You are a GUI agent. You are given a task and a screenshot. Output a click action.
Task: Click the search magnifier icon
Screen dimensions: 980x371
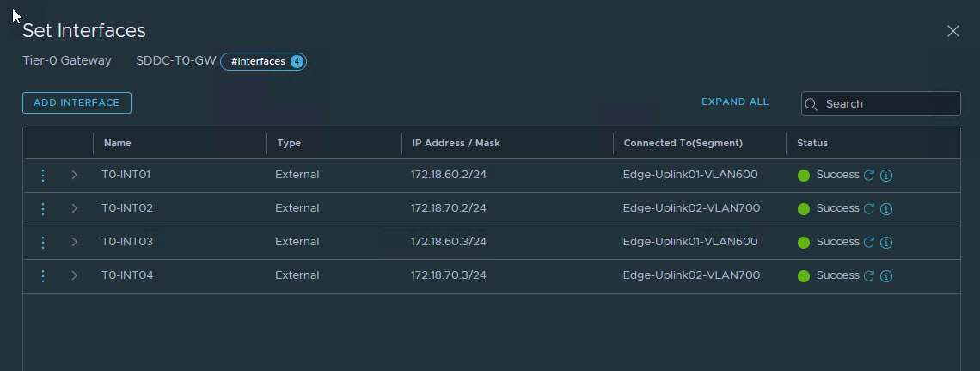tap(812, 104)
